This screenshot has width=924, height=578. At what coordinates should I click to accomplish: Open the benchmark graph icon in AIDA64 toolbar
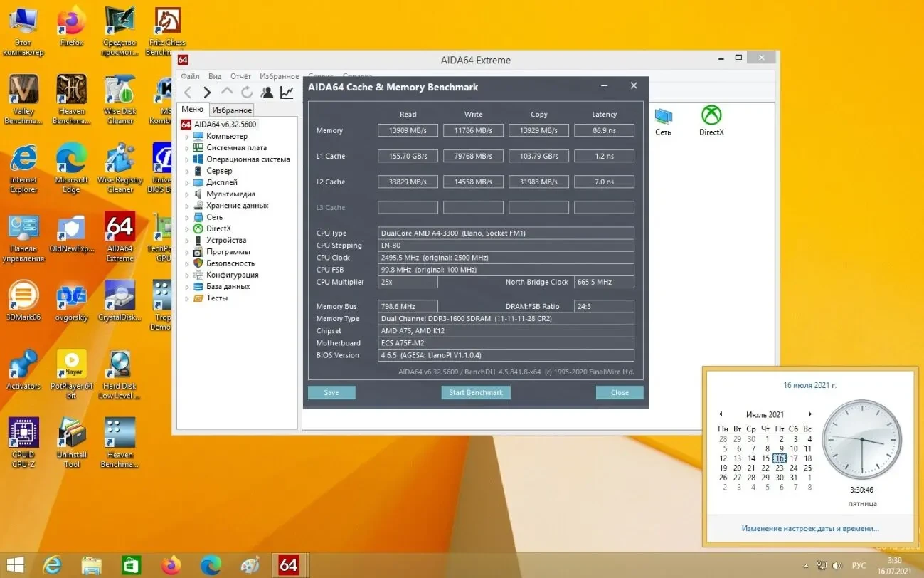287,92
